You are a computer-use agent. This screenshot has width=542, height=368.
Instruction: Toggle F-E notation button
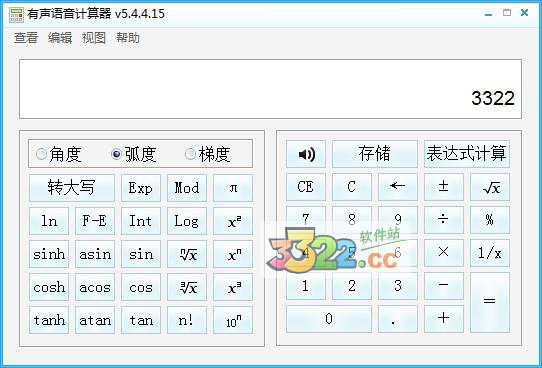(x=95, y=221)
